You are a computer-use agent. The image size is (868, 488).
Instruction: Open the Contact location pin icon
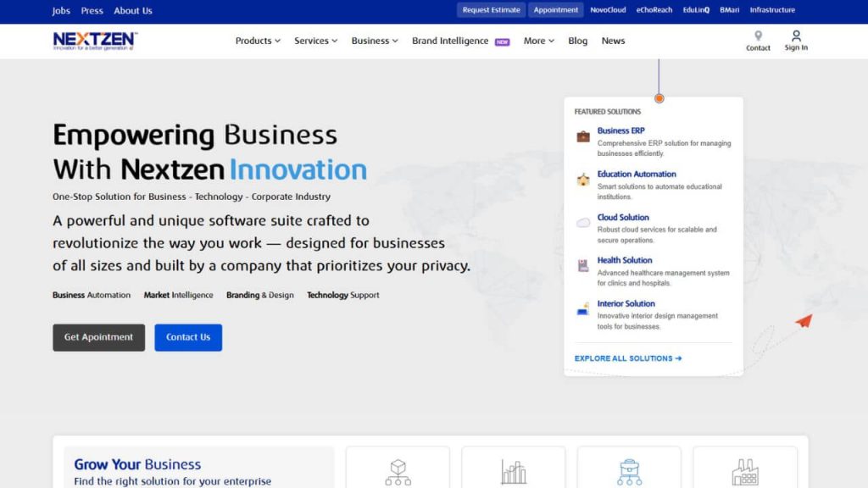tap(758, 36)
